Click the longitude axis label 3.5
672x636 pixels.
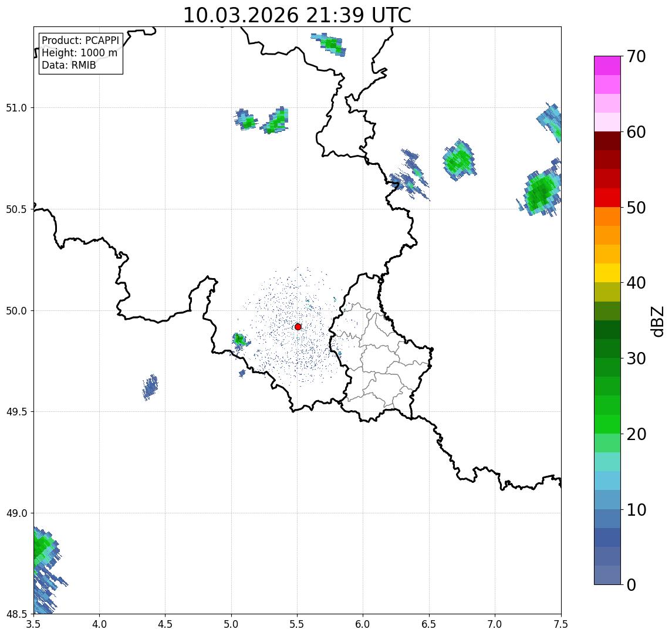33,624
